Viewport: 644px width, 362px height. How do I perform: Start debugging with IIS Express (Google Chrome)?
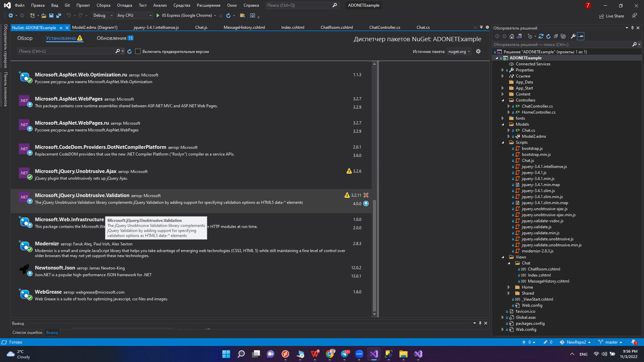click(157, 15)
